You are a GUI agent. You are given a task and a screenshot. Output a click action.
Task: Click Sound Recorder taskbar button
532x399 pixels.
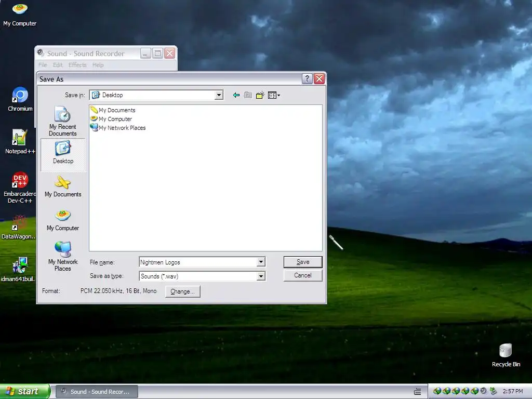pos(97,392)
